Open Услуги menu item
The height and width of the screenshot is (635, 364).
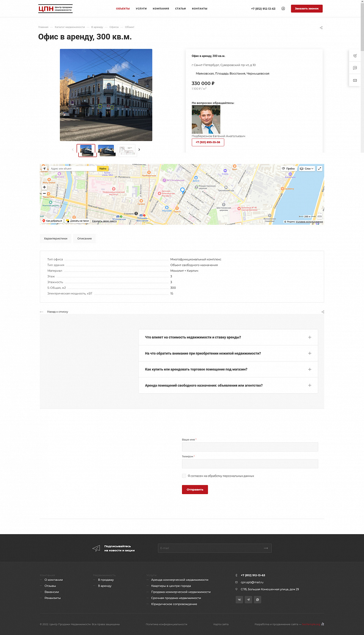[x=141, y=8]
